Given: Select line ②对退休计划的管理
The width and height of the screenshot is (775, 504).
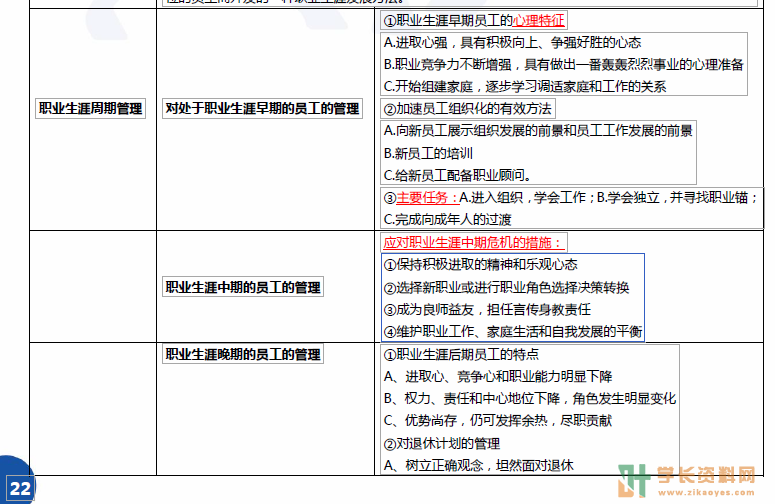Looking at the screenshot, I should click(x=442, y=444).
